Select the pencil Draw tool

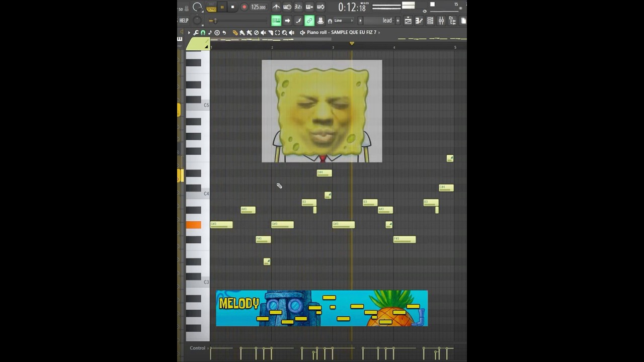tap(235, 33)
